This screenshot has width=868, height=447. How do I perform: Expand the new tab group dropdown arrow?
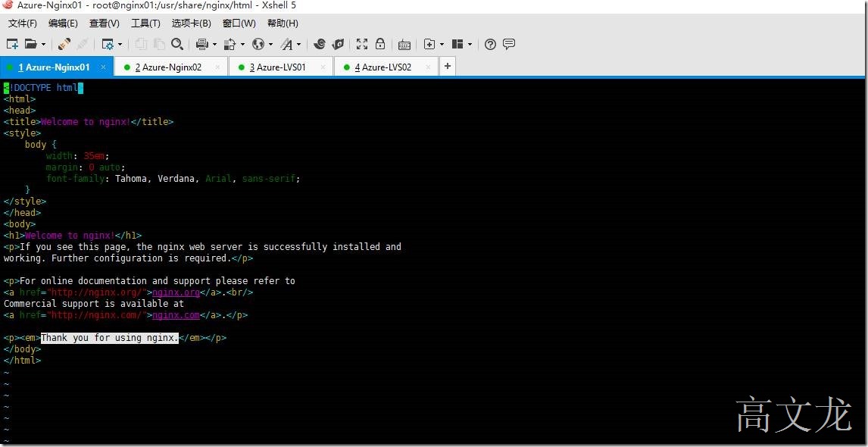point(442,44)
